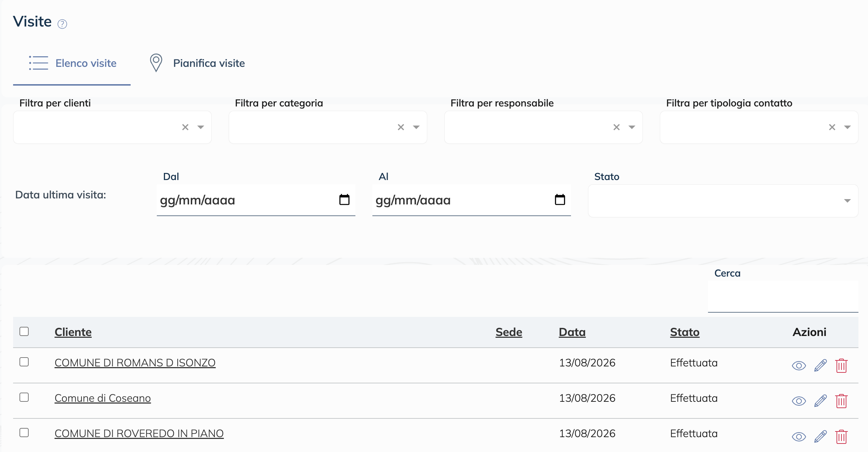Expand the Filtra per responsabile dropdown arrow
This screenshot has width=868, height=452.
[632, 127]
